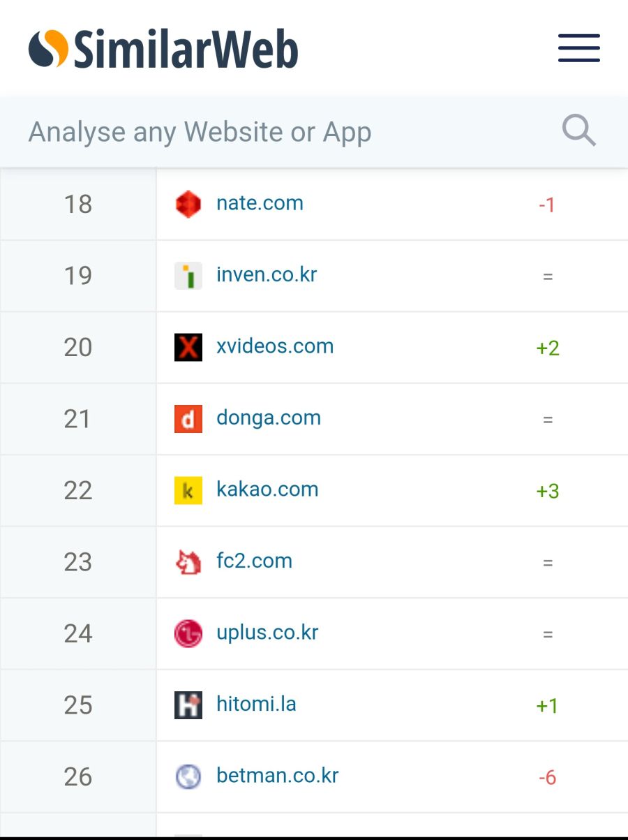Click the search magnifier icon
This screenshot has width=628, height=840.
click(578, 131)
